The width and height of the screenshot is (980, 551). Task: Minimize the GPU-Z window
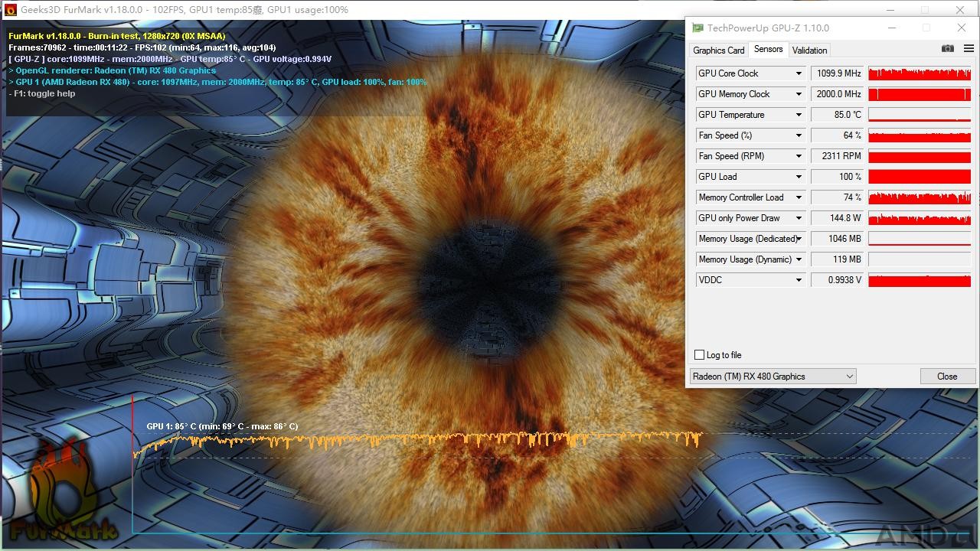point(892,28)
